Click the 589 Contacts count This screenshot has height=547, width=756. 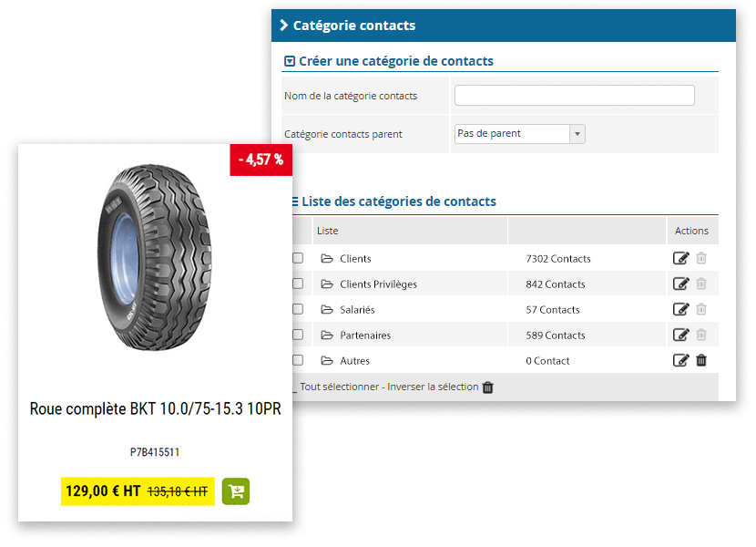[x=556, y=335]
